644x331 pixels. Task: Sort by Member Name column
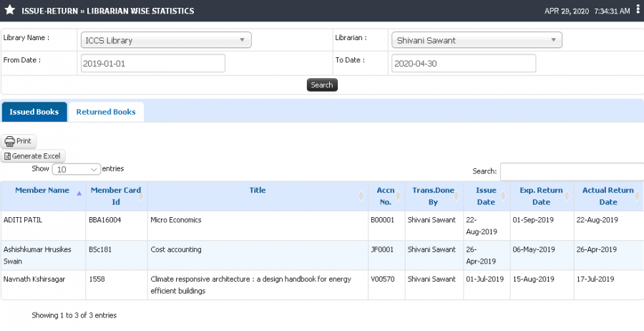43,196
